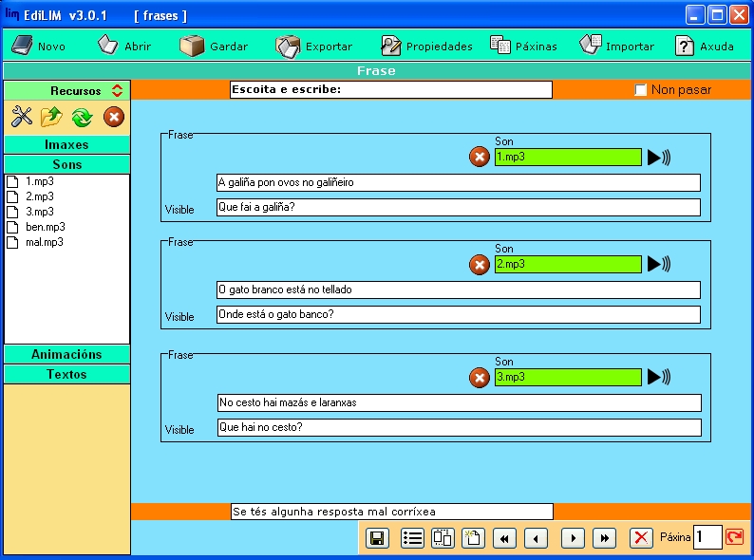Jump to the first page

(x=504, y=538)
